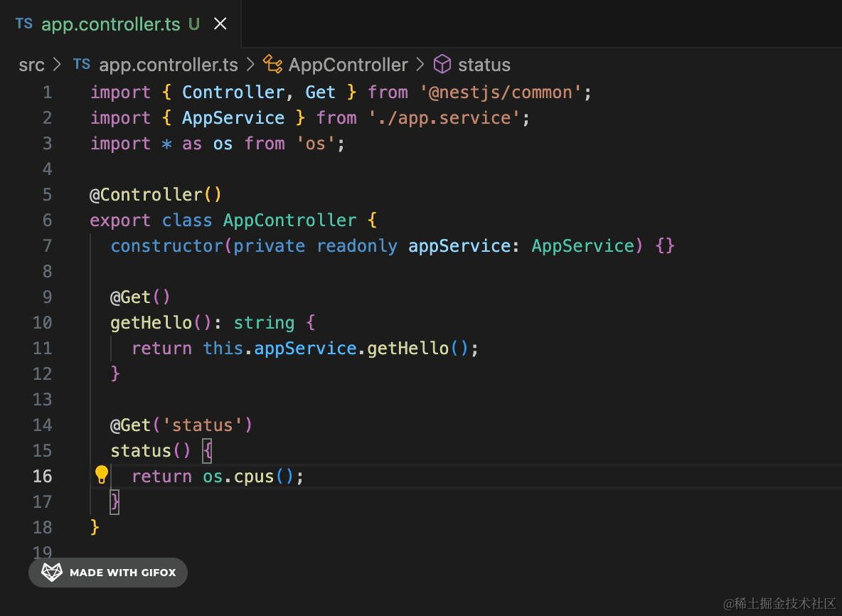Expand the chevron before AppController breadcrumb
This screenshot has height=616, width=842.
click(250, 65)
